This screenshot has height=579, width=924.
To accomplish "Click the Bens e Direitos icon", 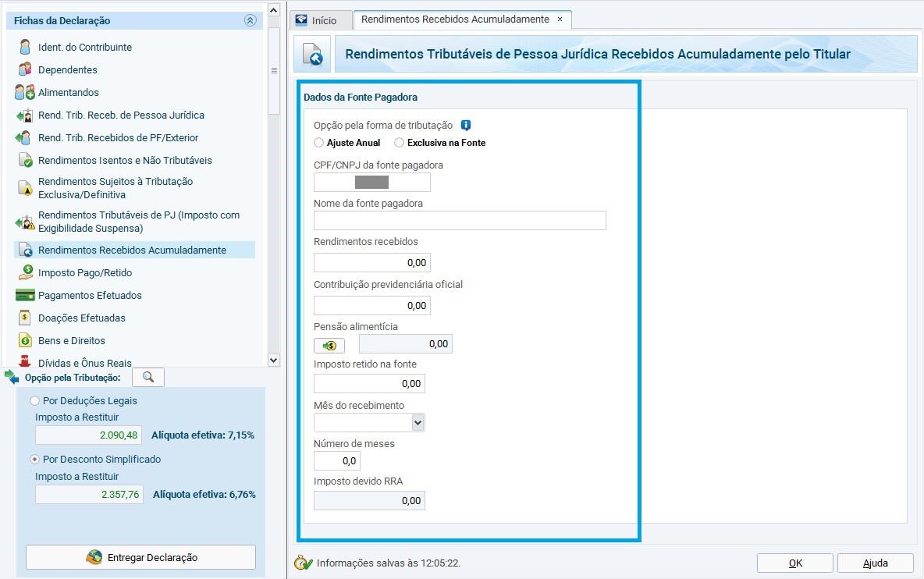I will point(25,340).
